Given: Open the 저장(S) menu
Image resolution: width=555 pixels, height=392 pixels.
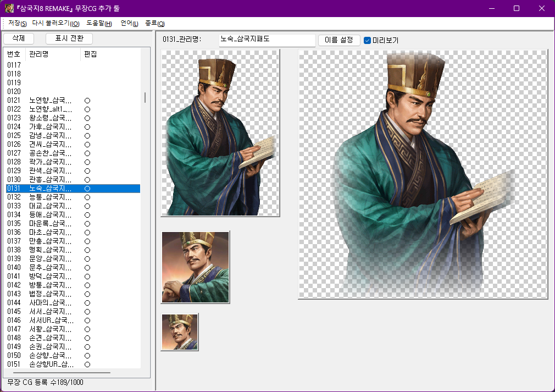Looking at the screenshot, I should (x=18, y=24).
